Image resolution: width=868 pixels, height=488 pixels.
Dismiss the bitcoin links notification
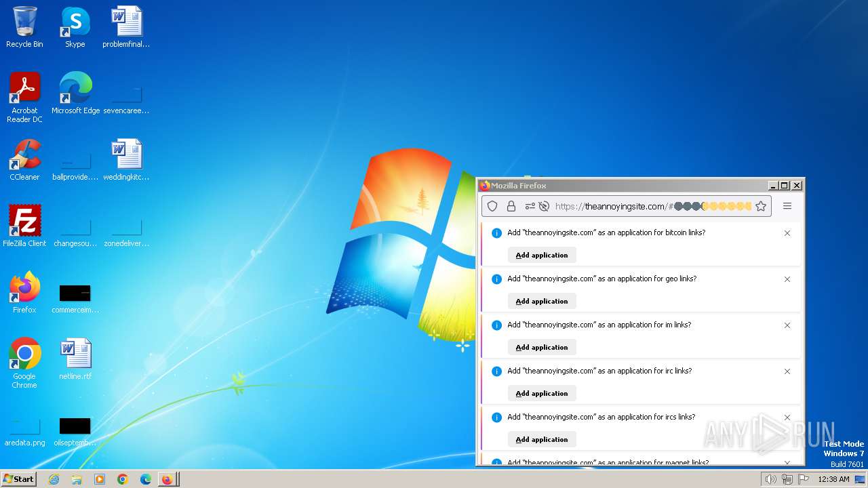787,233
